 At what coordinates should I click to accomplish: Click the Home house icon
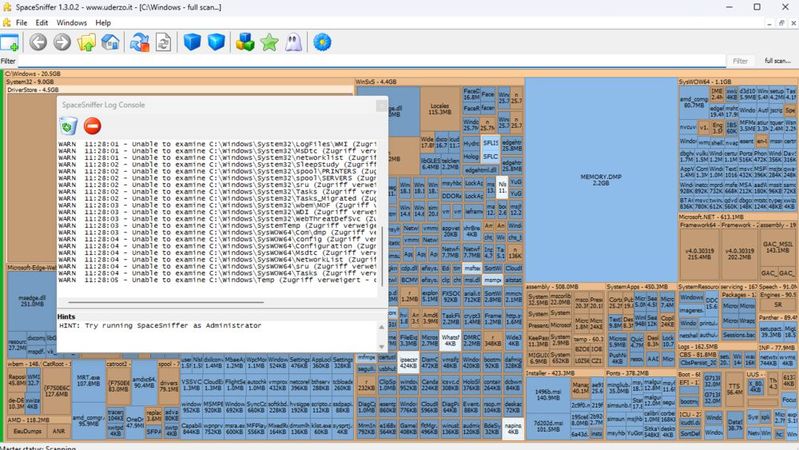pos(110,42)
